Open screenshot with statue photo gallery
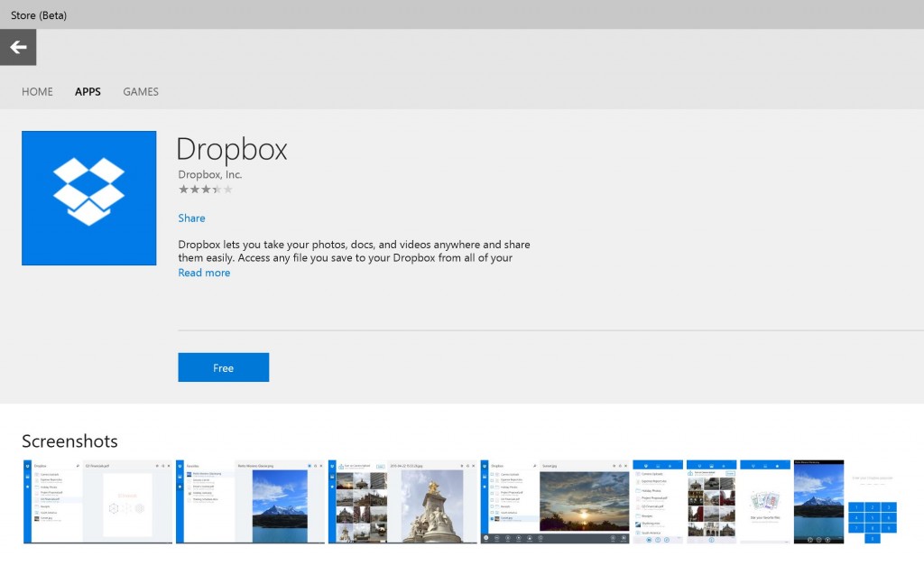Screen dimensions: 924x566 coord(402,501)
